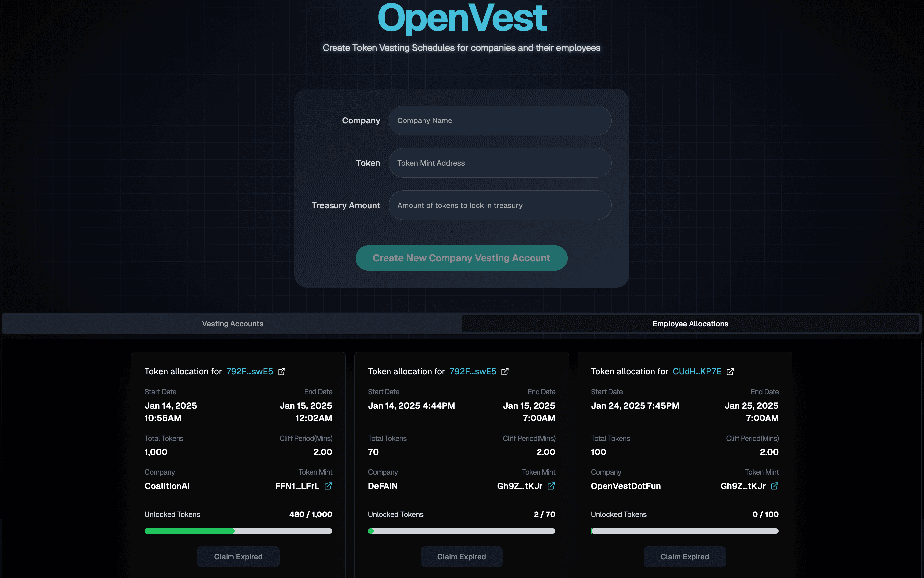Open recipient address link for OpenVestDotFun allocation
Screen dimensions: 924x578
click(696, 371)
